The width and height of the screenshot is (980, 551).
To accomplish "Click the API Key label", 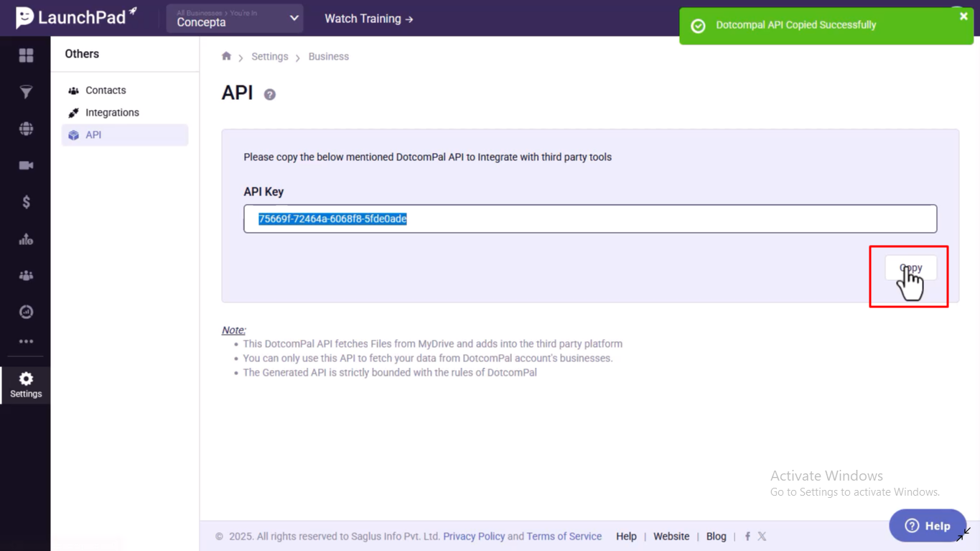I will [x=263, y=192].
